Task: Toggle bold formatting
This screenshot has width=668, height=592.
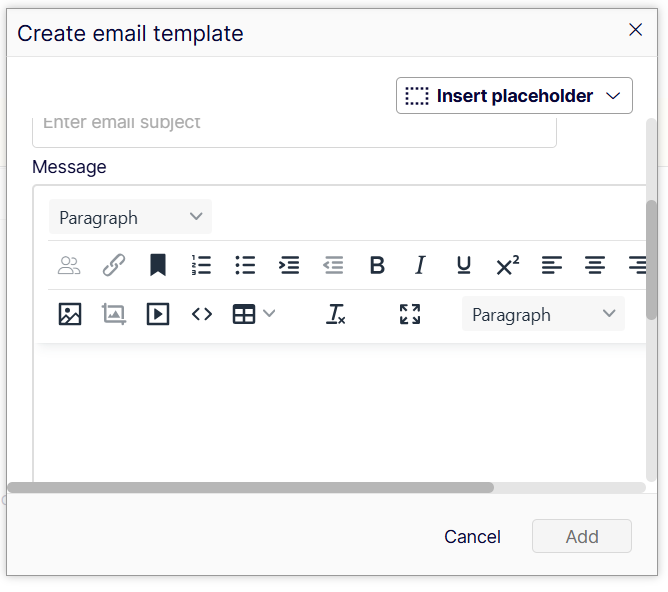Action: pyautogui.click(x=377, y=265)
